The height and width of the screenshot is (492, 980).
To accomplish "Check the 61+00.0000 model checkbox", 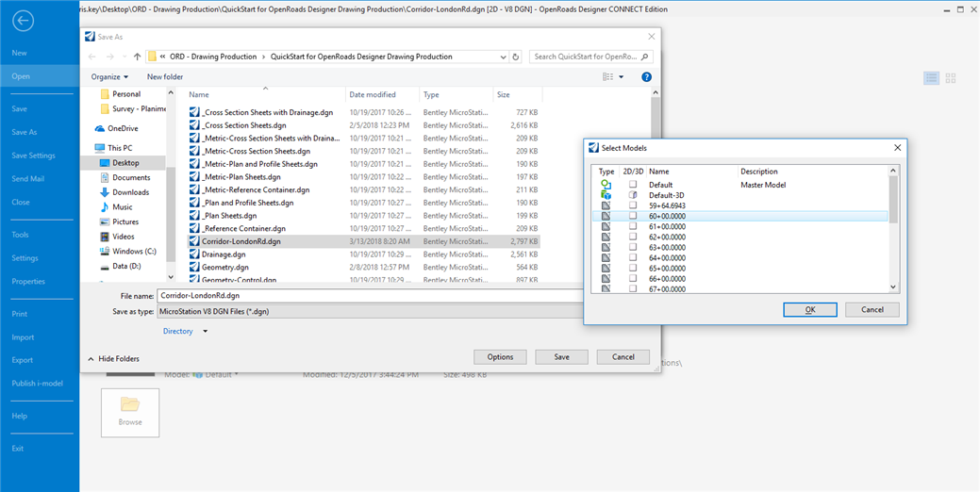I will coord(633,226).
